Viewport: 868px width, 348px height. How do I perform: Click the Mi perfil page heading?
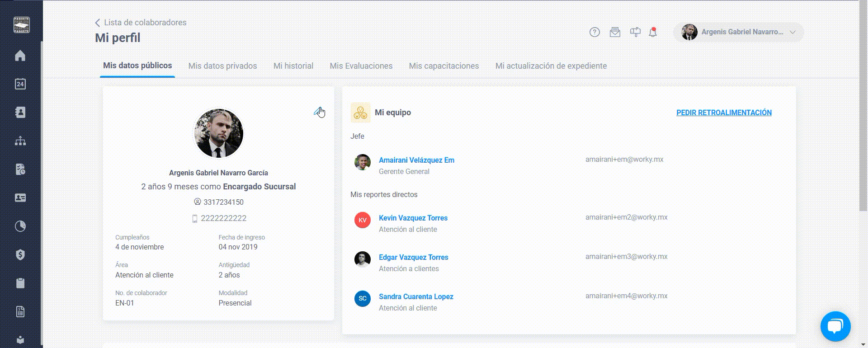coord(118,38)
